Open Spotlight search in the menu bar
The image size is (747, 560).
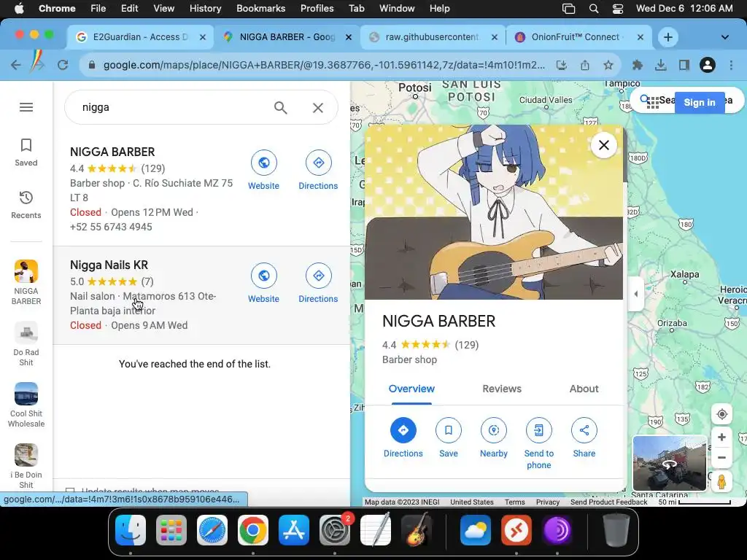pyautogui.click(x=594, y=9)
